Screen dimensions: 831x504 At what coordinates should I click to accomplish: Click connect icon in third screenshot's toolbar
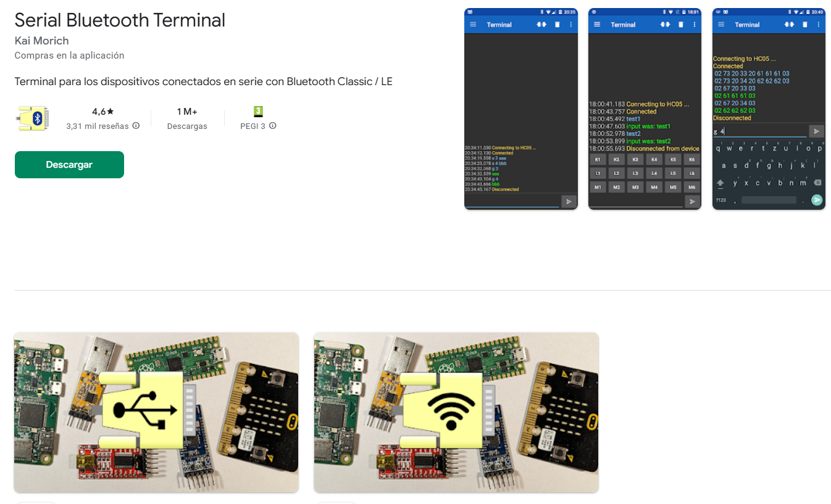(789, 25)
